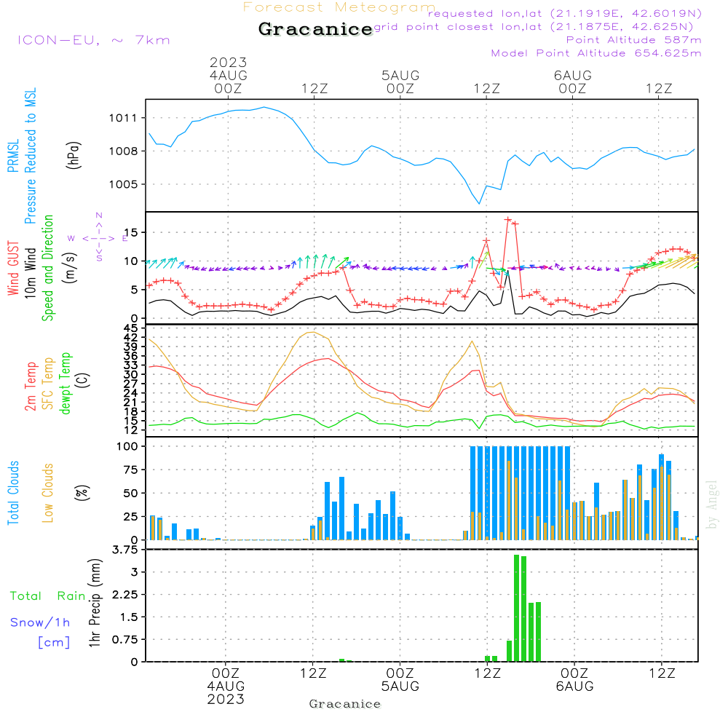Click the top '6AUG 00Z' time label

tap(572, 82)
